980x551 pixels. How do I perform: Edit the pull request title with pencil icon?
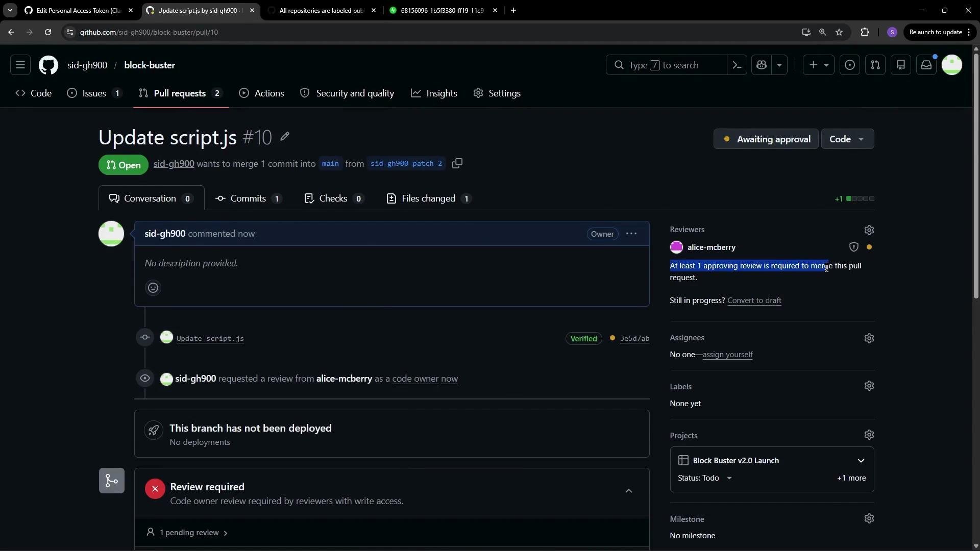tap(285, 136)
